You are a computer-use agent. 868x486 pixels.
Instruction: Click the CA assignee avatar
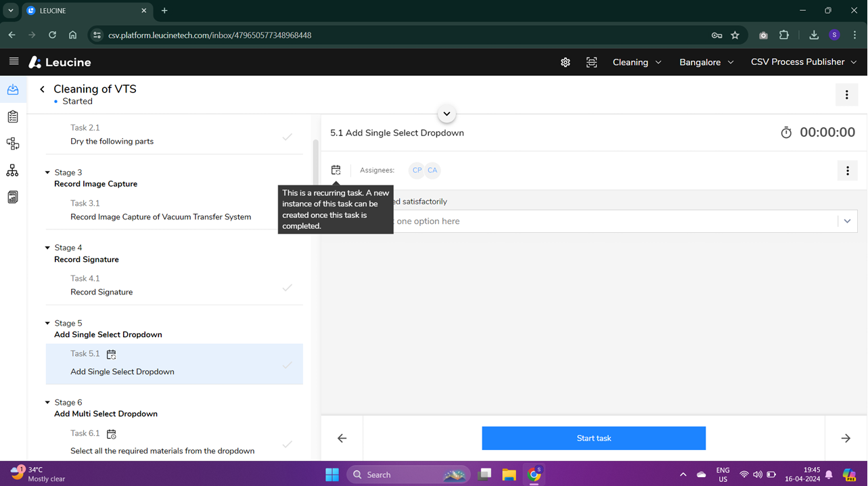pyautogui.click(x=432, y=171)
